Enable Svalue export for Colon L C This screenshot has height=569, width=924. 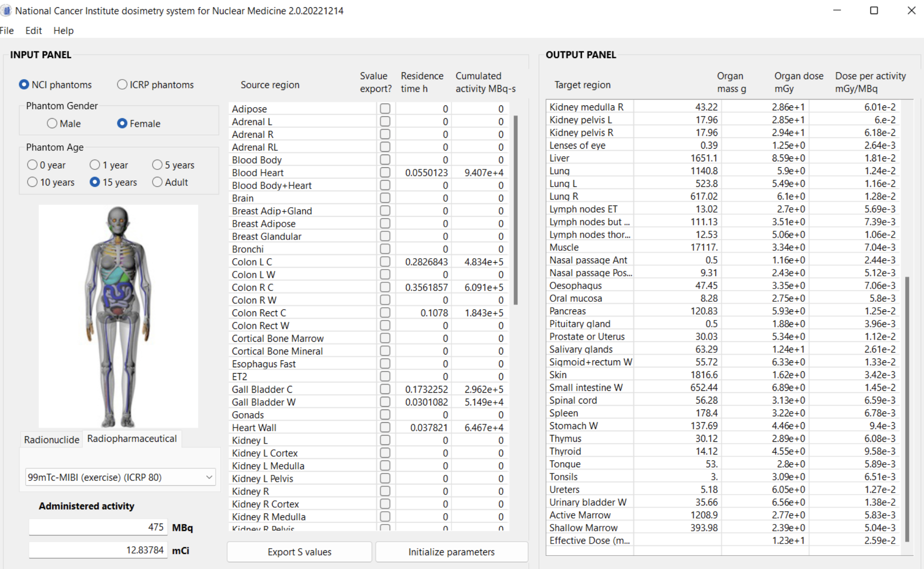tap(385, 262)
